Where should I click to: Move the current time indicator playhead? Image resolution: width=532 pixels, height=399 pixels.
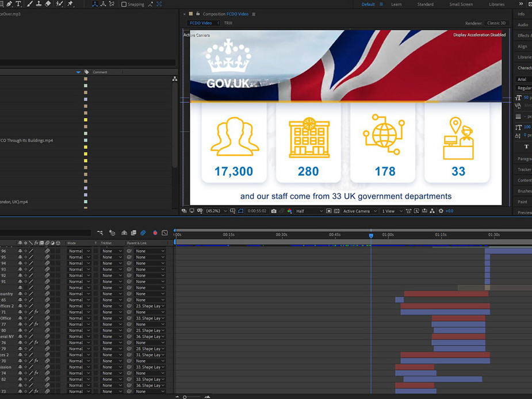371,236
